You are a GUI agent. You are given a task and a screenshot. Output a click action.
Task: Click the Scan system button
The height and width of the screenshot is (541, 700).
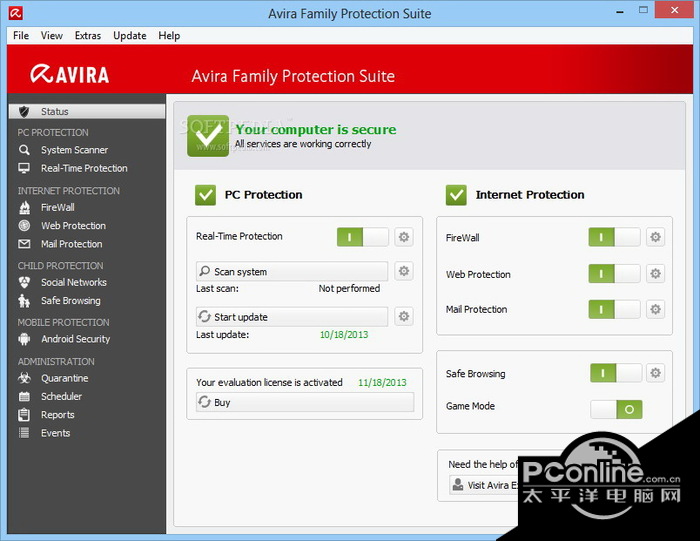point(292,271)
